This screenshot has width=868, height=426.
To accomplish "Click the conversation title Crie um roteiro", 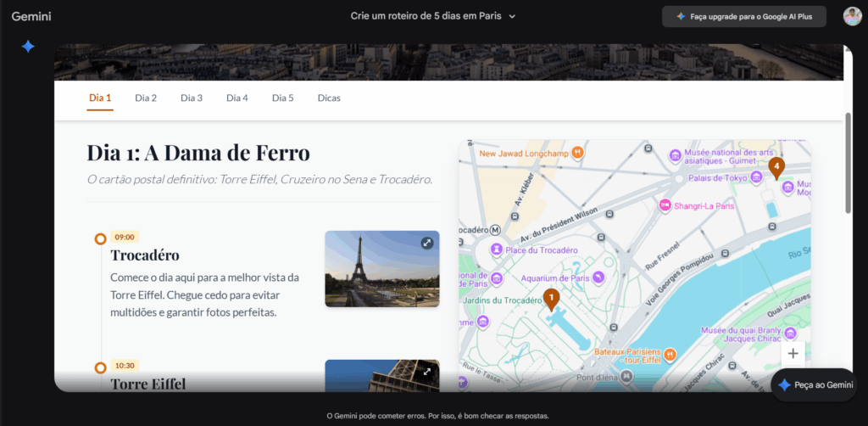I will [426, 16].
